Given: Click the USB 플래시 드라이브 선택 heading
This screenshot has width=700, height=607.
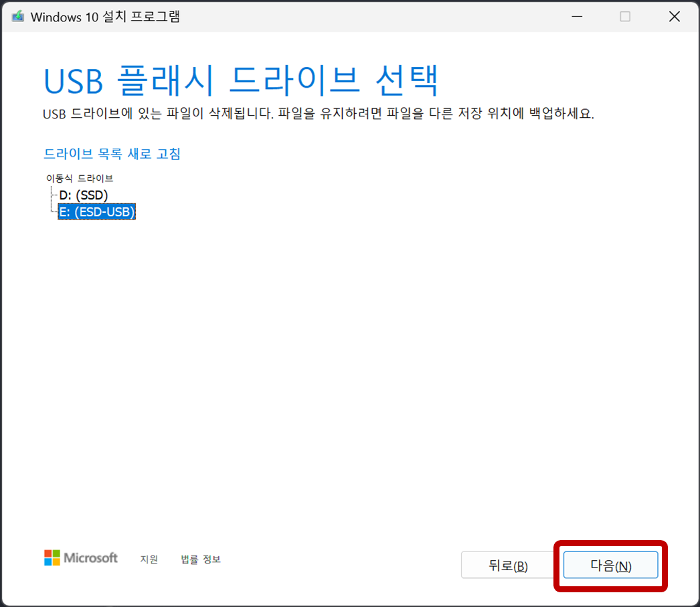Looking at the screenshot, I should click(241, 80).
